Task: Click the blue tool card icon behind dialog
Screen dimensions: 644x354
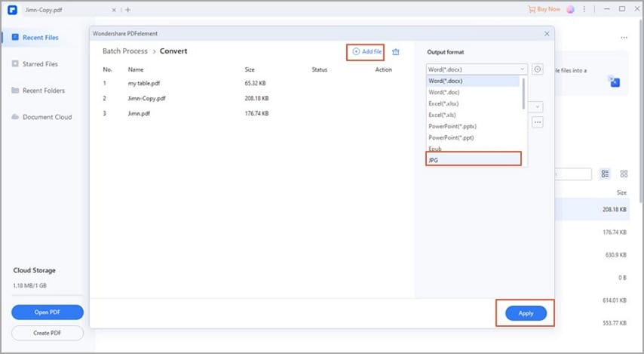Action: (x=615, y=82)
